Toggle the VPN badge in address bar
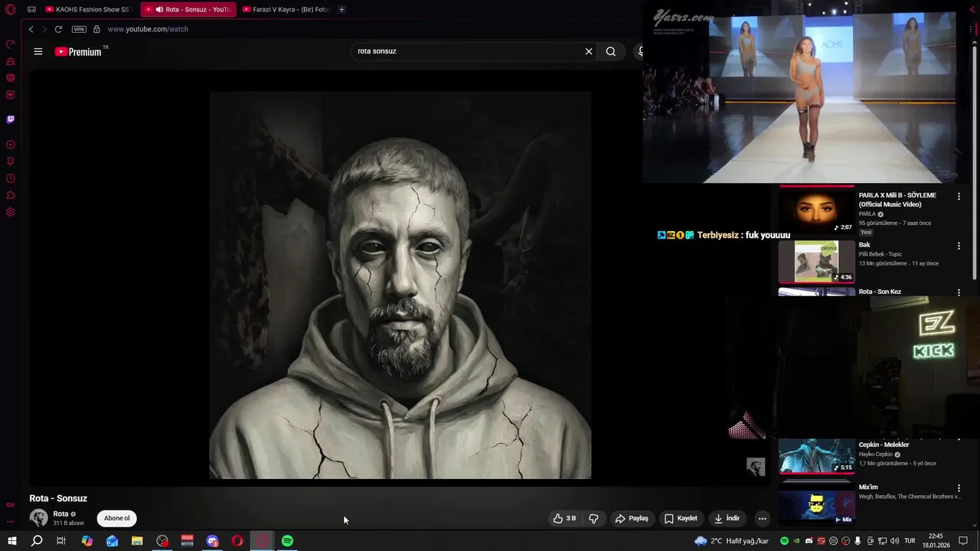980x551 pixels. pos(79,29)
